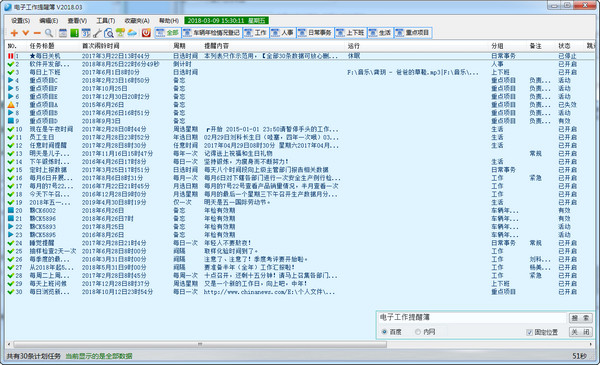Click the orange plus add-task icon
This screenshot has height=365, width=600.
(x=14, y=33)
